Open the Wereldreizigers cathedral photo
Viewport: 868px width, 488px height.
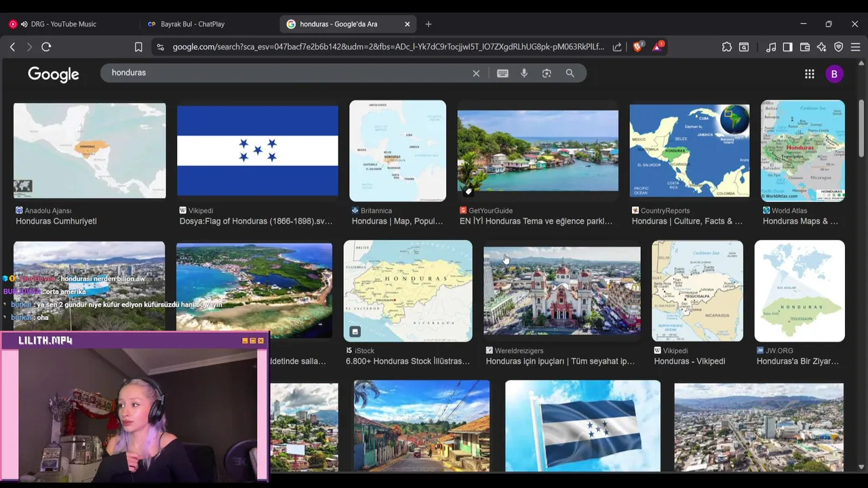[x=561, y=291]
